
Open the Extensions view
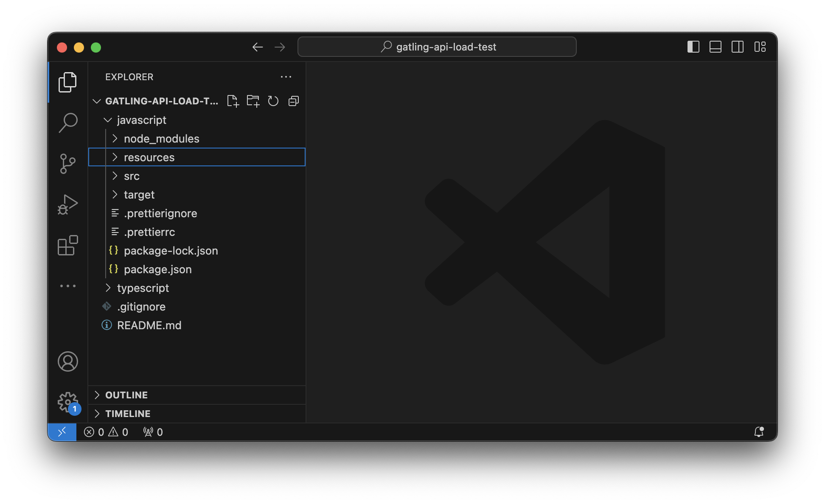[67, 245]
